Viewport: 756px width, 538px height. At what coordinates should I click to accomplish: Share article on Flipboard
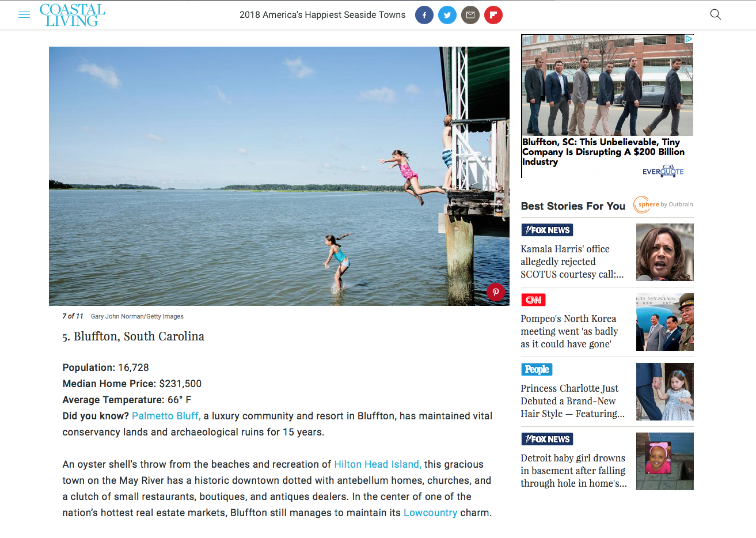click(x=493, y=15)
